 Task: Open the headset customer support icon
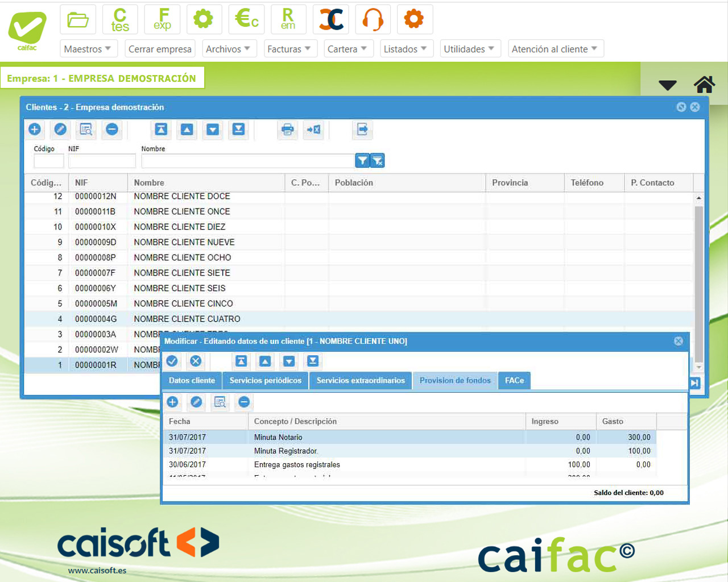(x=373, y=19)
